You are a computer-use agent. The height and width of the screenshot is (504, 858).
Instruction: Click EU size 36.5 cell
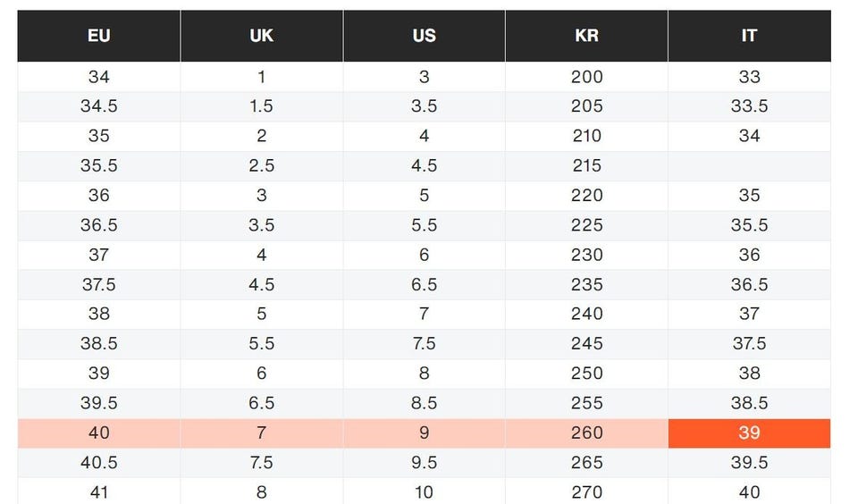point(99,225)
